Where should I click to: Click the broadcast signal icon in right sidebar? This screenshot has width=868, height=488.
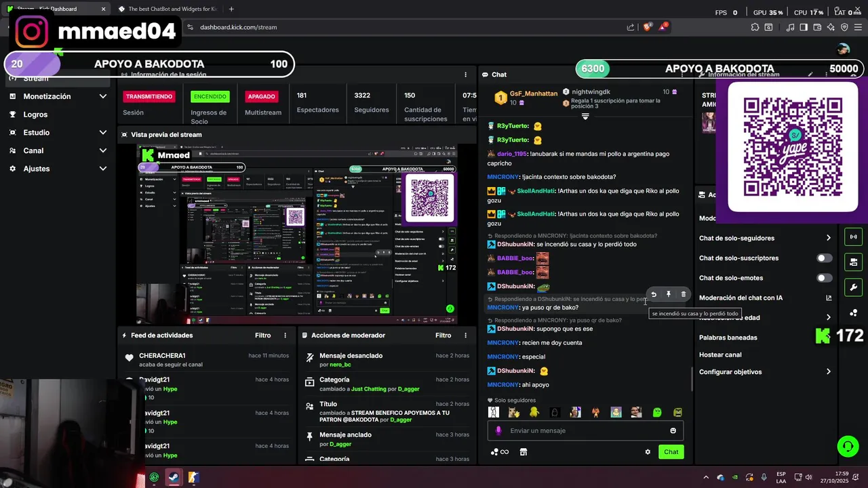click(x=853, y=237)
